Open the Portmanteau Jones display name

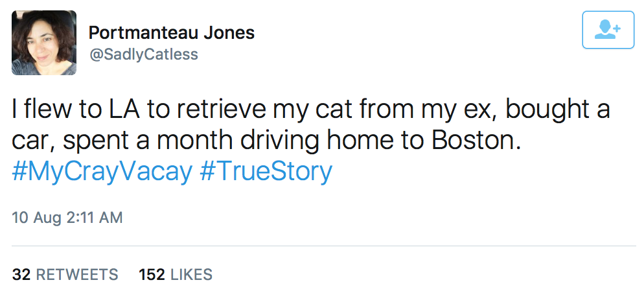tap(171, 32)
